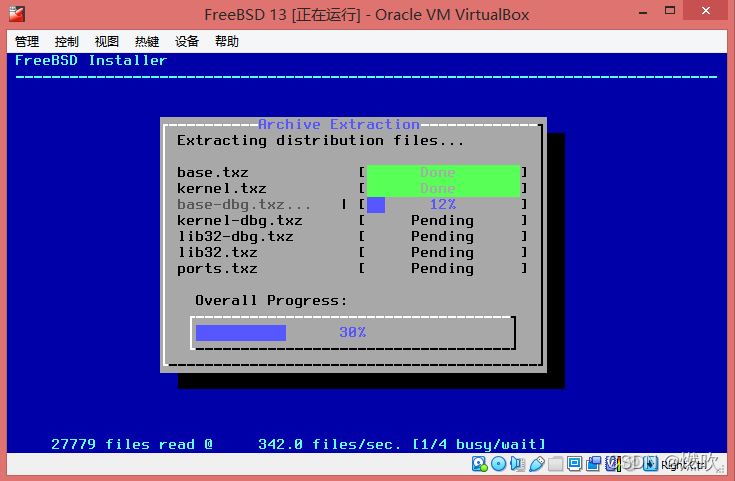This screenshot has height=481, width=735.
Task: Click the ports.txz file name
Action: click(217, 269)
